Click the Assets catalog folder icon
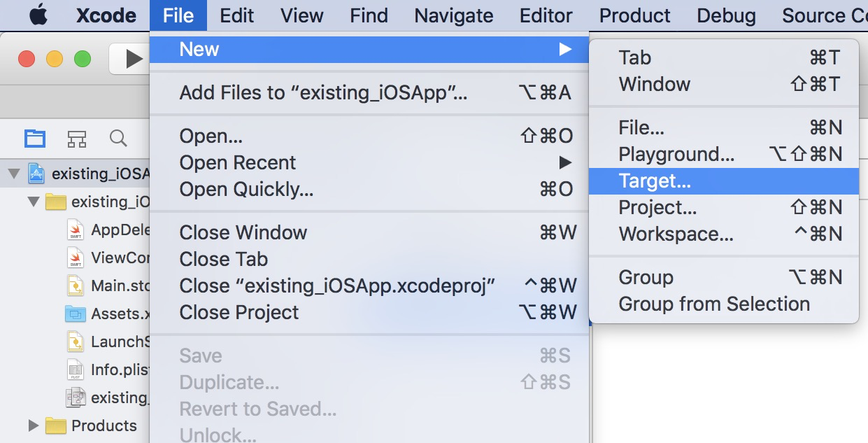This screenshot has width=868, height=443. click(74, 314)
